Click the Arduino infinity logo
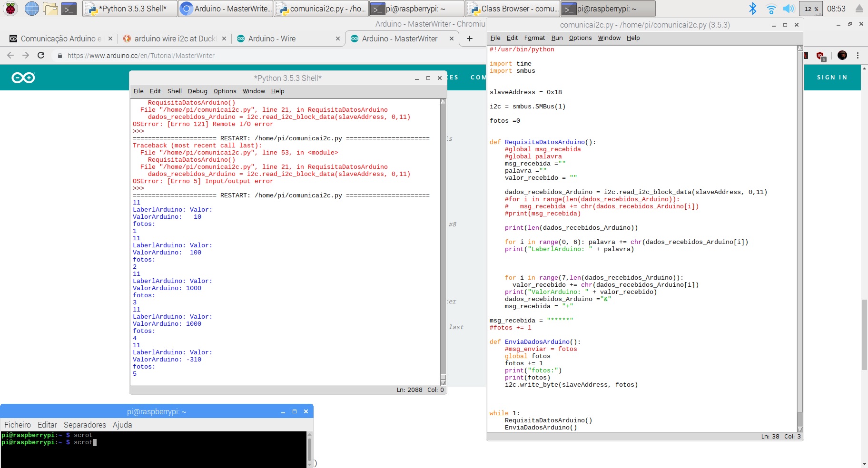Screen dimensions: 868x468 click(23, 78)
